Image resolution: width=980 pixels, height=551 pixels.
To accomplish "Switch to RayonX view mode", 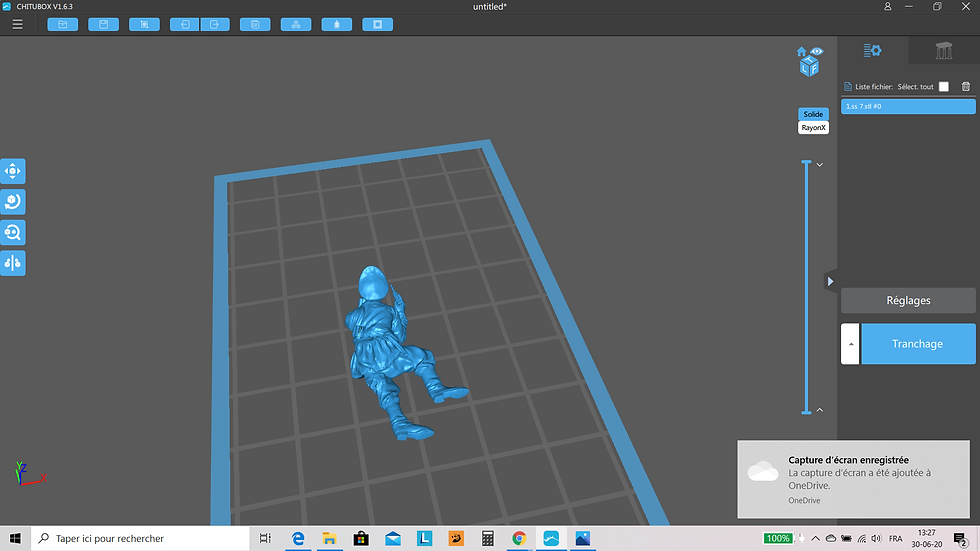I will 813,127.
